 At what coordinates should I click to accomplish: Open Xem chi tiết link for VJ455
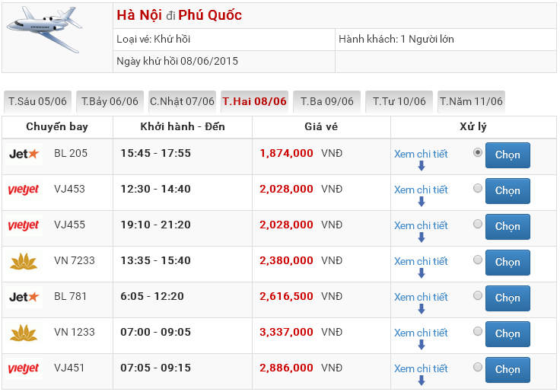(x=421, y=225)
